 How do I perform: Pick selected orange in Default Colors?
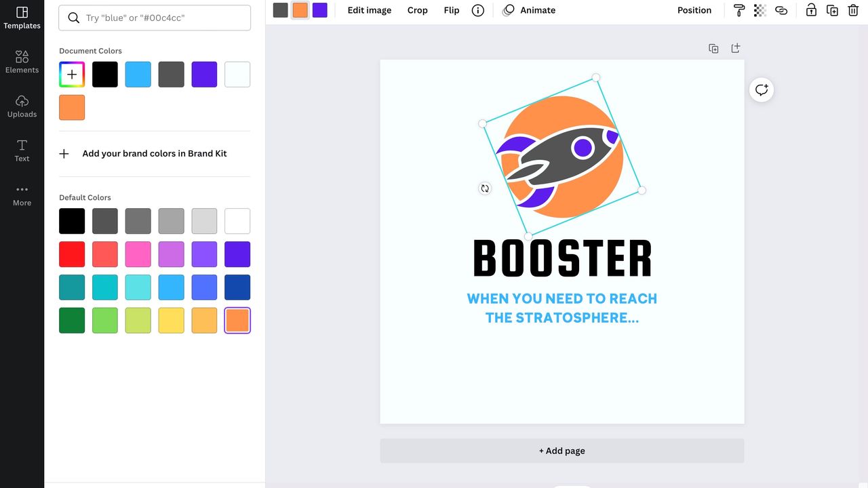[237, 321]
